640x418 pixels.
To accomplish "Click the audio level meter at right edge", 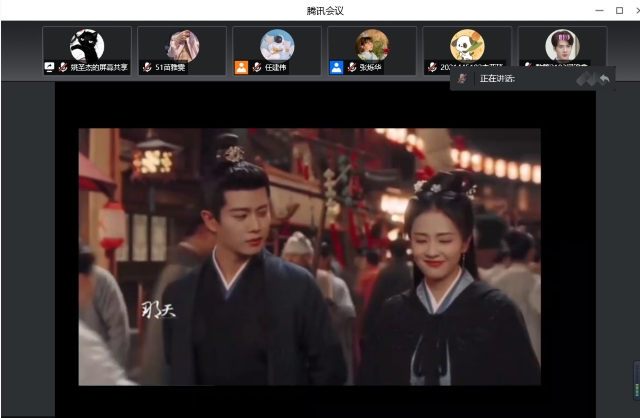I will [637, 380].
